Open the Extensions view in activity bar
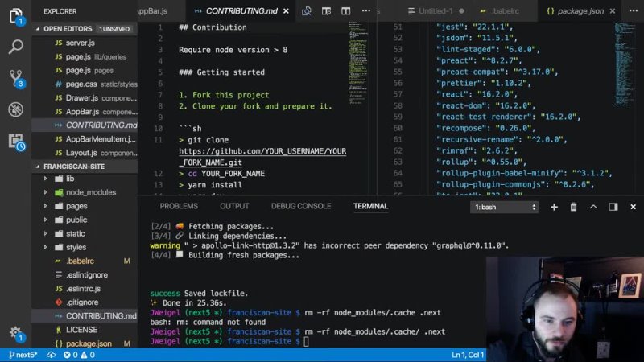 click(x=16, y=142)
